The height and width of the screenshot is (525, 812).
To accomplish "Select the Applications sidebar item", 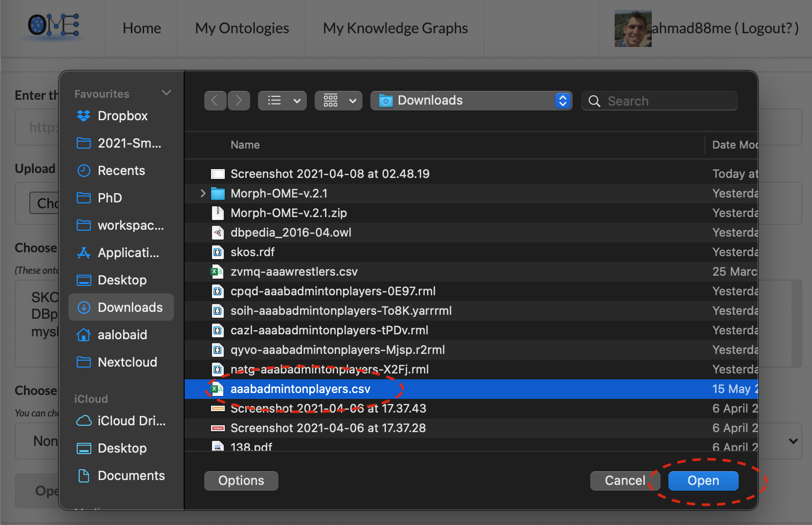I will tap(128, 253).
